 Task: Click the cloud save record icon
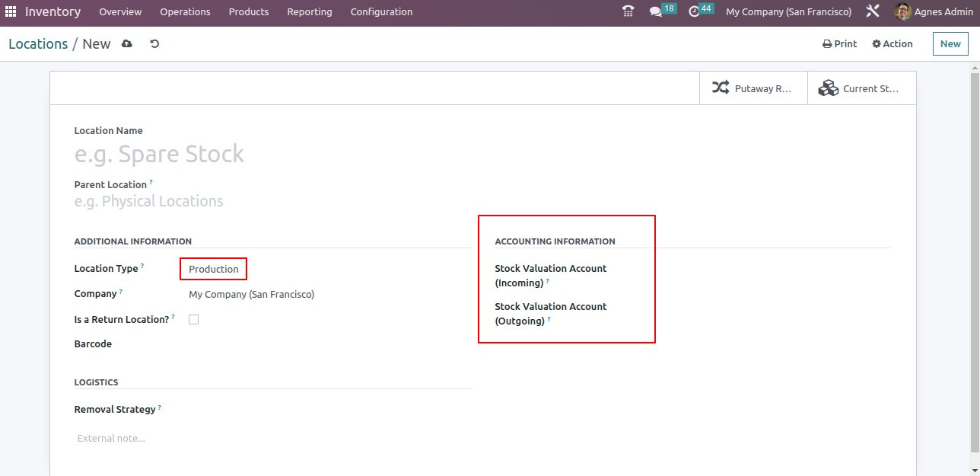127,44
